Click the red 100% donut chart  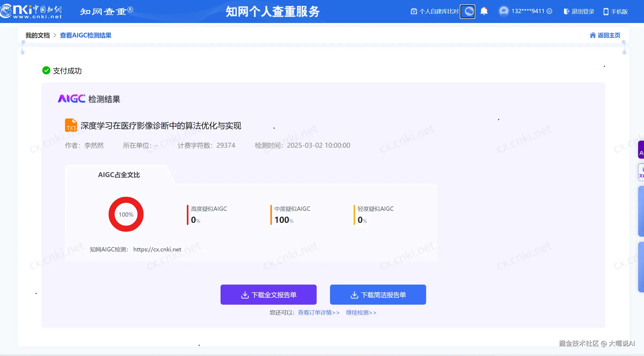pos(126,214)
